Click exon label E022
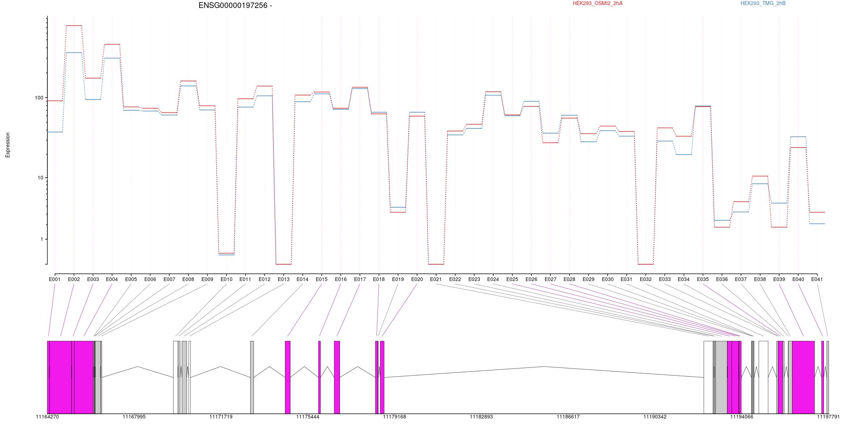Image resolution: width=868 pixels, height=434 pixels. click(455, 280)
